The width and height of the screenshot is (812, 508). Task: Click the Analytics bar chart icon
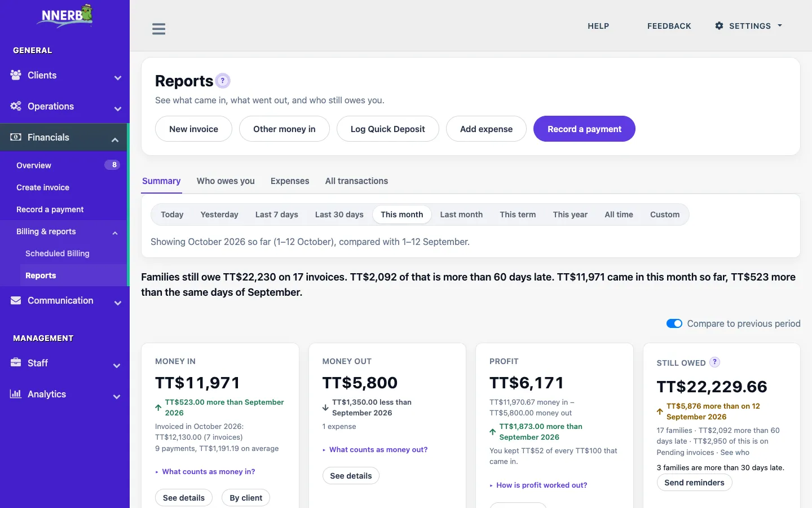16,394
